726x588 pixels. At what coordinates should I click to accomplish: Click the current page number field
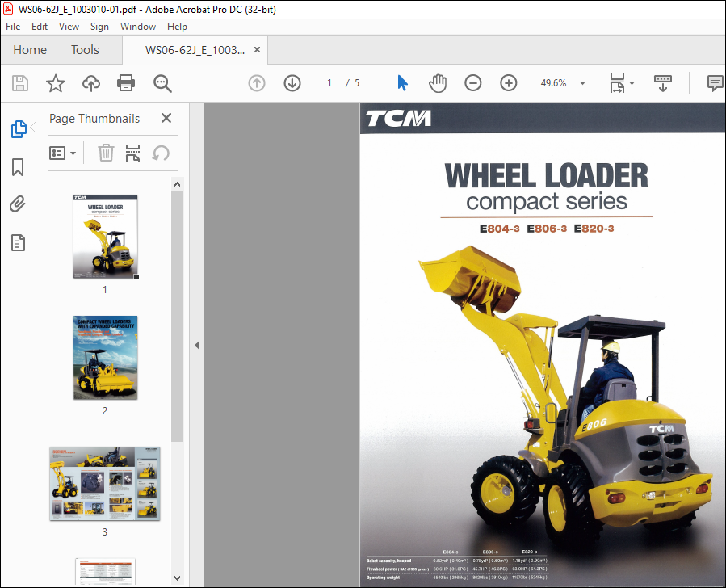pos(329,83)
